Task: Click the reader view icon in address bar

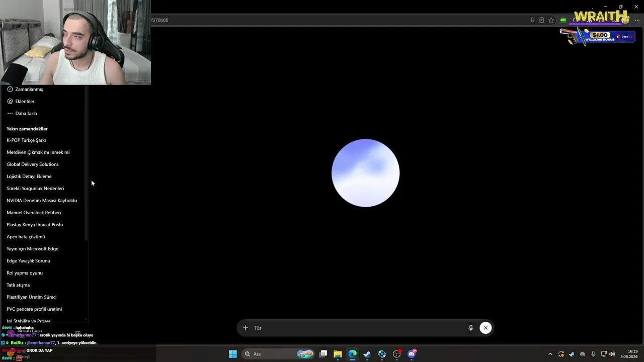Action: (541, 20)
